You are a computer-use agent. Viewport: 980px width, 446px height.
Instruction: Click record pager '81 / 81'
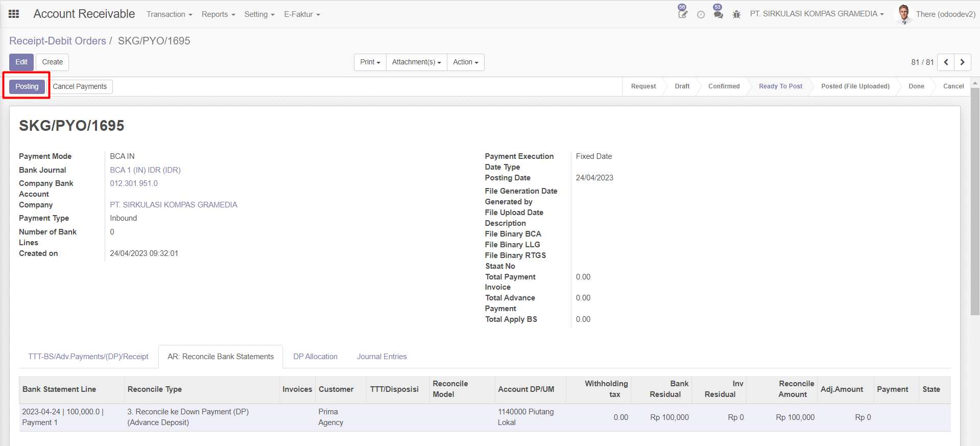point(922,62)
